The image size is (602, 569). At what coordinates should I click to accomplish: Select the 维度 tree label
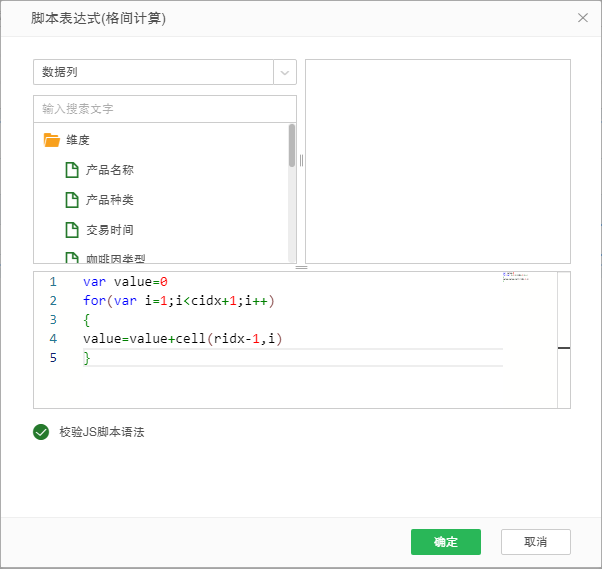point(79,140)
